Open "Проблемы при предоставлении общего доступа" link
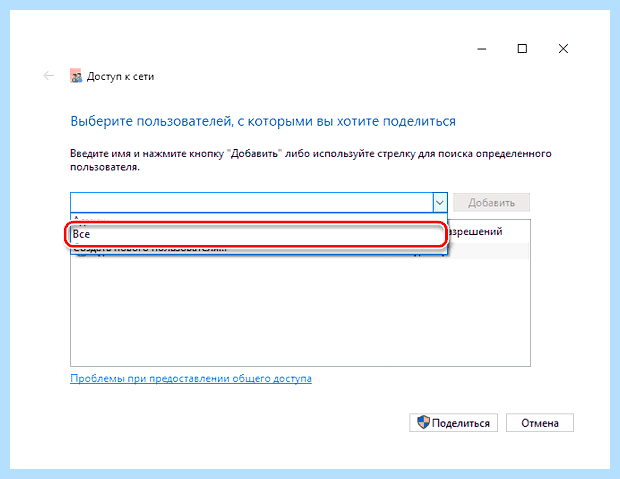The width and height of the screenshot is (620, 479). [x=191, y=379]
